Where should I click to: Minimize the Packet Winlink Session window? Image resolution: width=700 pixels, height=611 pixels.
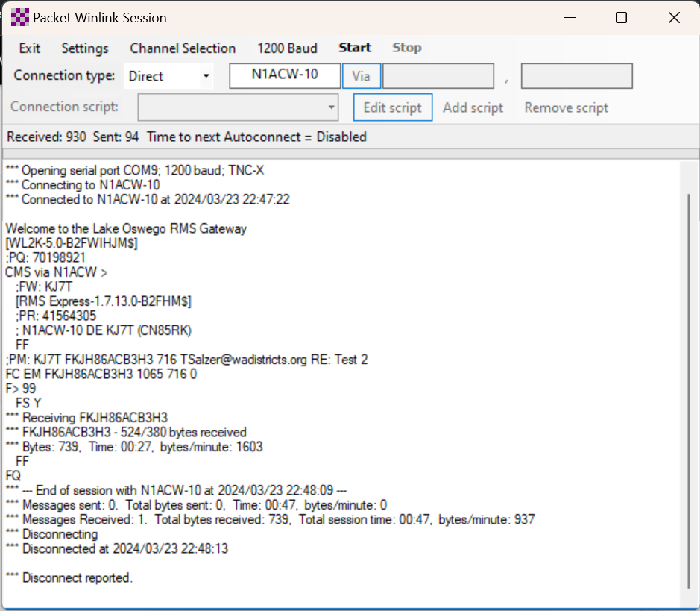pyautogui.click(x=569, y=18)
